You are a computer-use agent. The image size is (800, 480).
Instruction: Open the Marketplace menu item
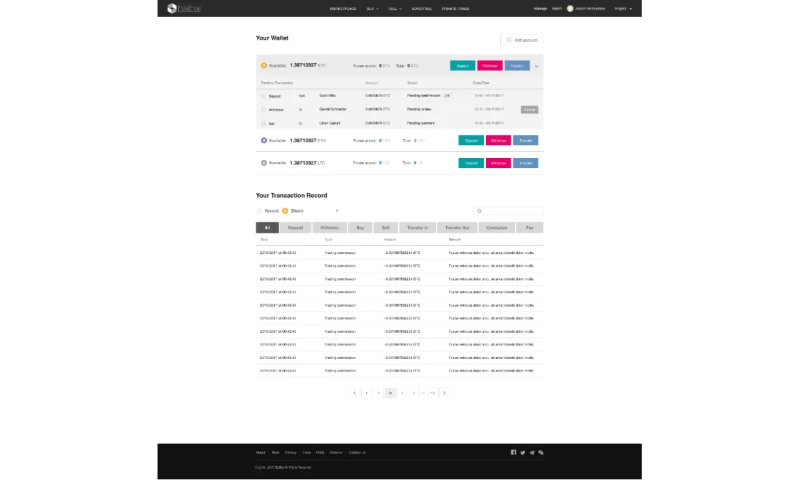343,9
